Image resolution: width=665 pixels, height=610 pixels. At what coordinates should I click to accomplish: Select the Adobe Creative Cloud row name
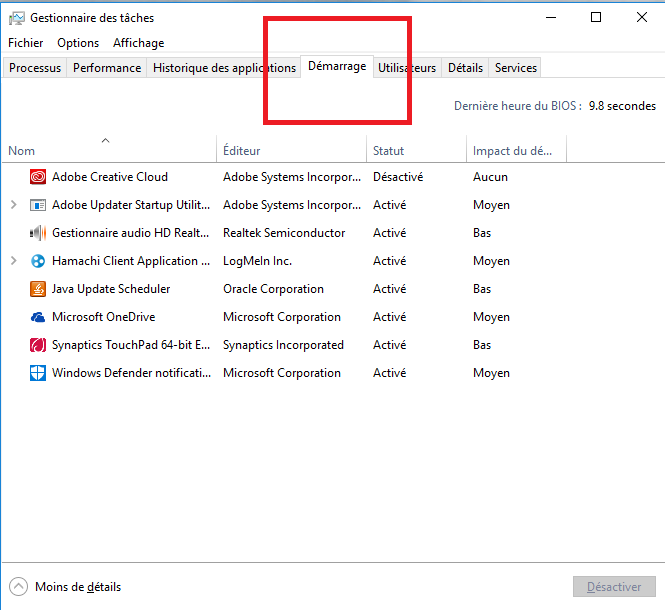click(110, 177)
